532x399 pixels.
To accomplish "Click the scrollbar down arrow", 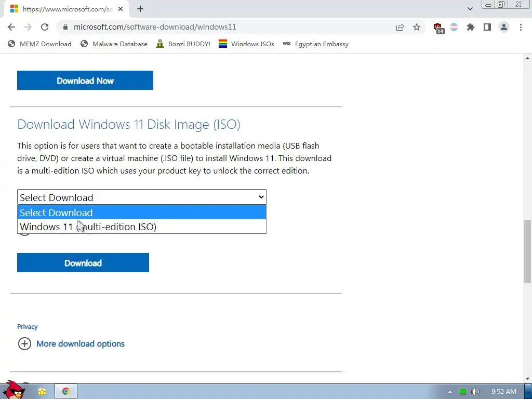I will tap(527, 379).
